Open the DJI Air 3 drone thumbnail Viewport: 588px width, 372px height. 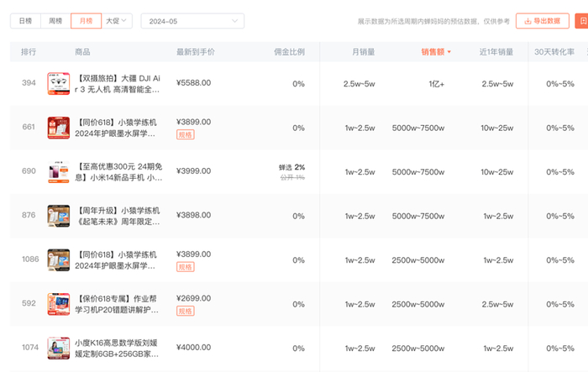click(x=58, y=83)
